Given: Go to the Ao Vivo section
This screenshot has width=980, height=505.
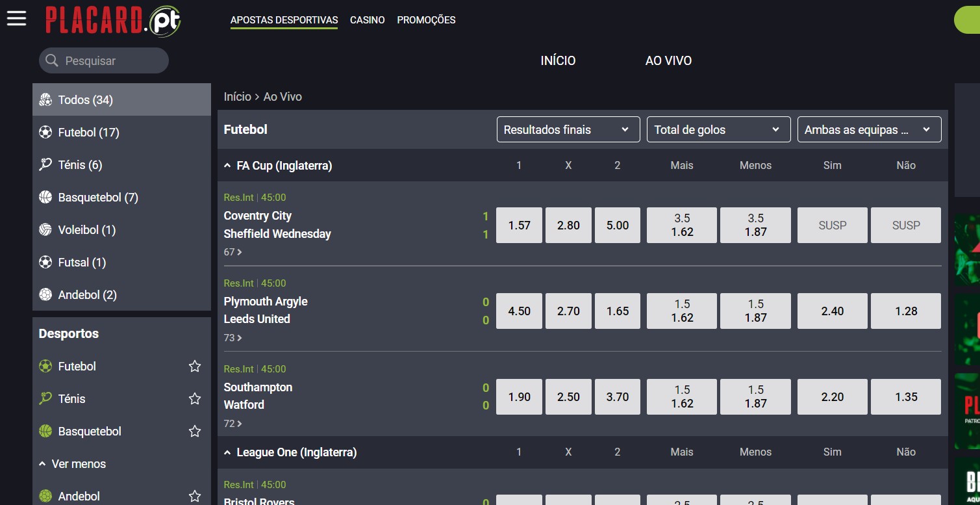Looking at the screenshot, I should (x=668, y=60).
